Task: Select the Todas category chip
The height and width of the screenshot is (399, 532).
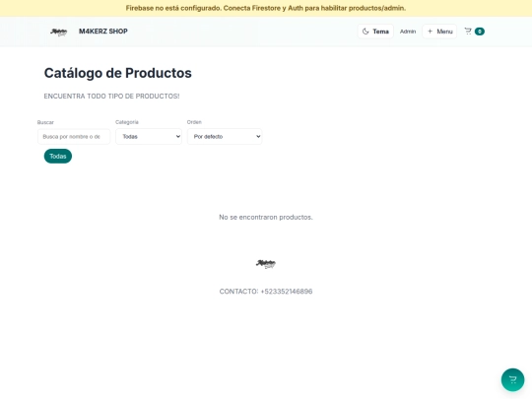Action: point(58,156)
